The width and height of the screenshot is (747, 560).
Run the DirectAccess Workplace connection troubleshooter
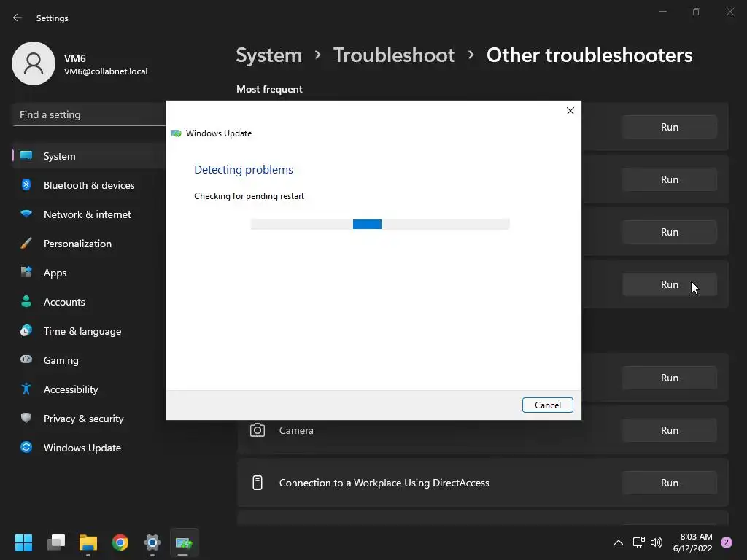tap(670, 483)
